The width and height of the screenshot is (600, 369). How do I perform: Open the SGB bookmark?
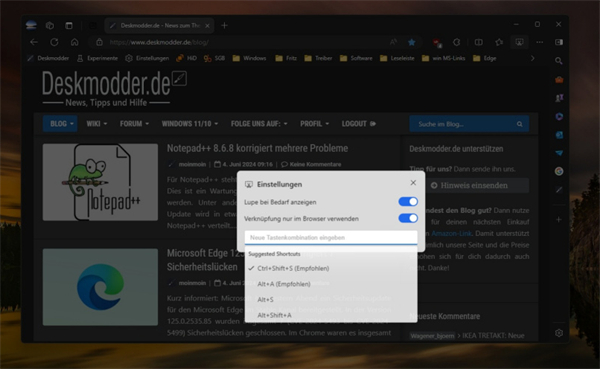(214, 58)
